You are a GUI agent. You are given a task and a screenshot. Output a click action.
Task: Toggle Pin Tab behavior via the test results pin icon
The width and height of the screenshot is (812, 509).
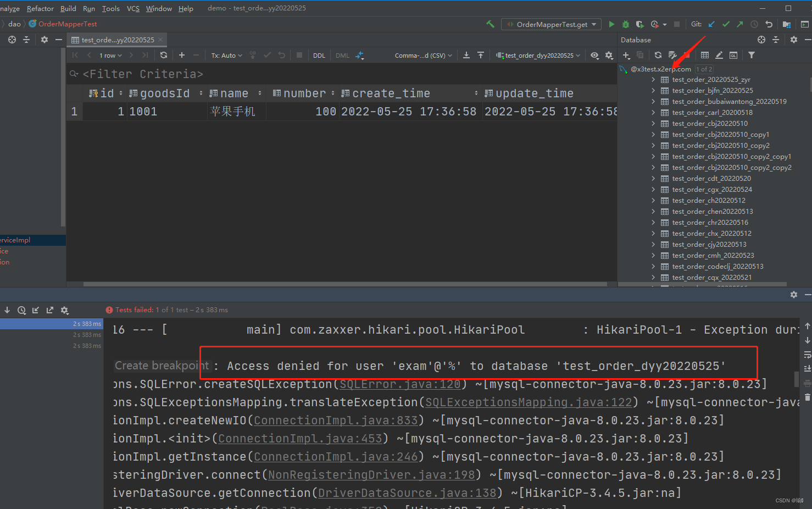[65, 310]
